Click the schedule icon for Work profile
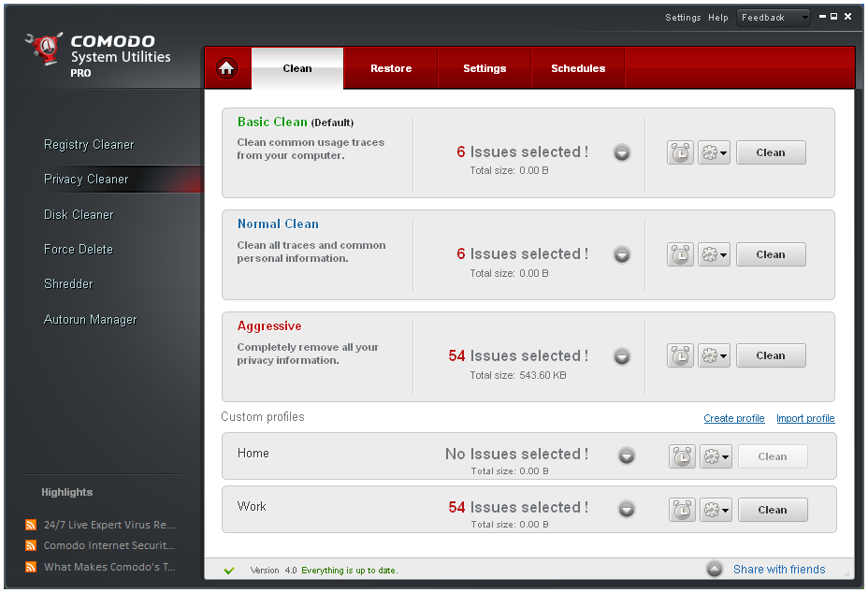 [682, 509]
